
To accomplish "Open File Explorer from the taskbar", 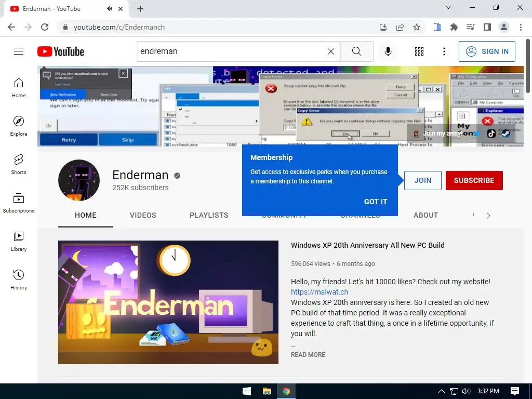I will tap(267, 391).
